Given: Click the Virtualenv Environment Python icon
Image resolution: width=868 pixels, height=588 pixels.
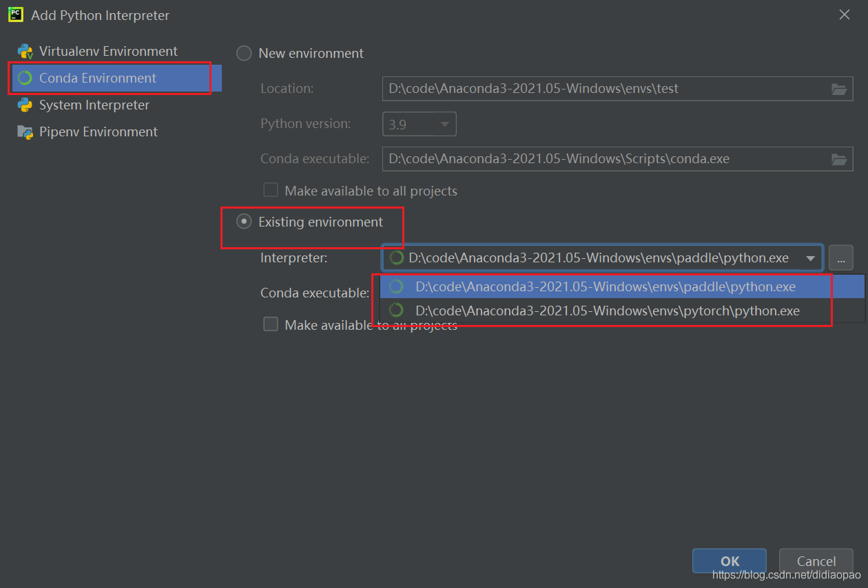Looking at the screenshot, I should pos(25,52).
